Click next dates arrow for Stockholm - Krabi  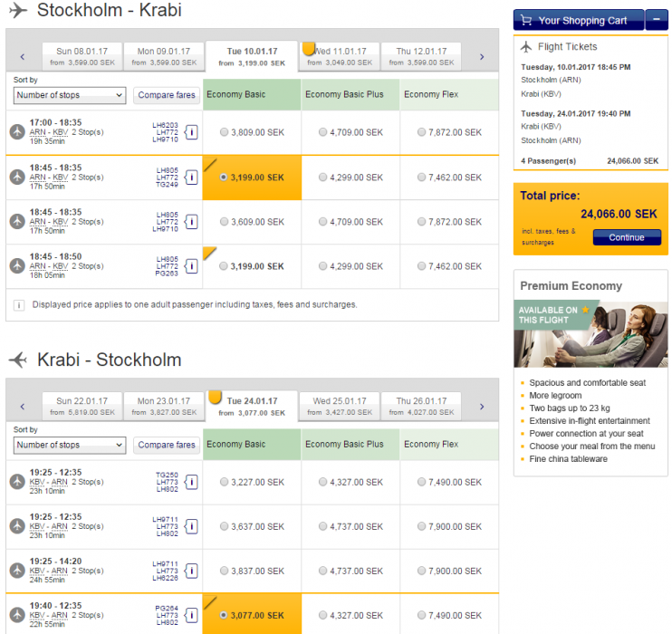coord(482,57)
